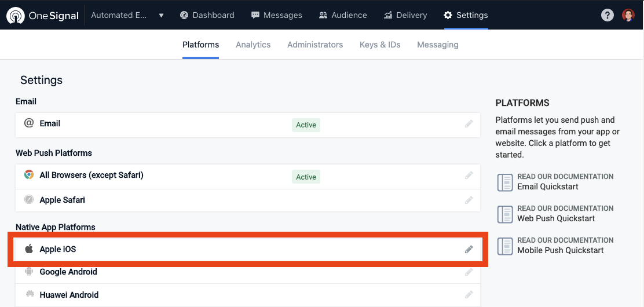This screenshot has width=644, height=307.
Task: Click the Email platform @ icon
Action: [x=29, y=123]
